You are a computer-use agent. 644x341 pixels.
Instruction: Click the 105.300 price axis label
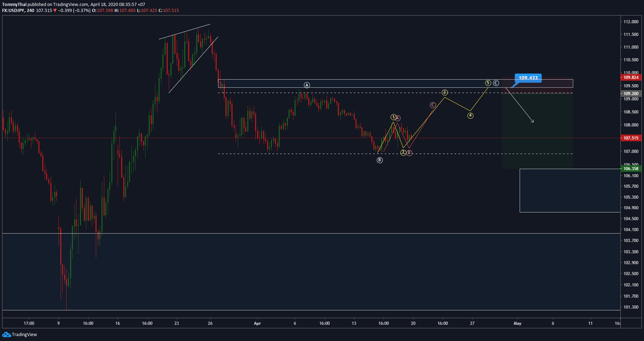pos(631,197)
